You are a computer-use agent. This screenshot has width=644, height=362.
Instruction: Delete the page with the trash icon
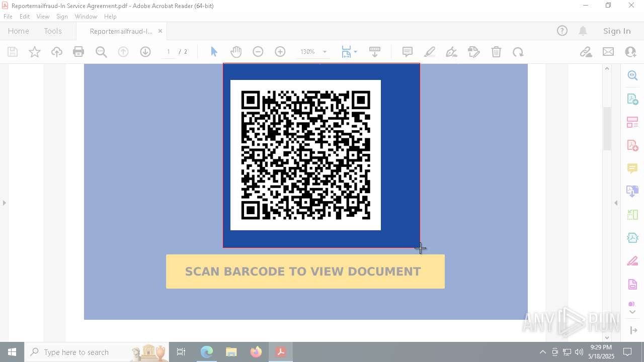(x=496, y=52)
